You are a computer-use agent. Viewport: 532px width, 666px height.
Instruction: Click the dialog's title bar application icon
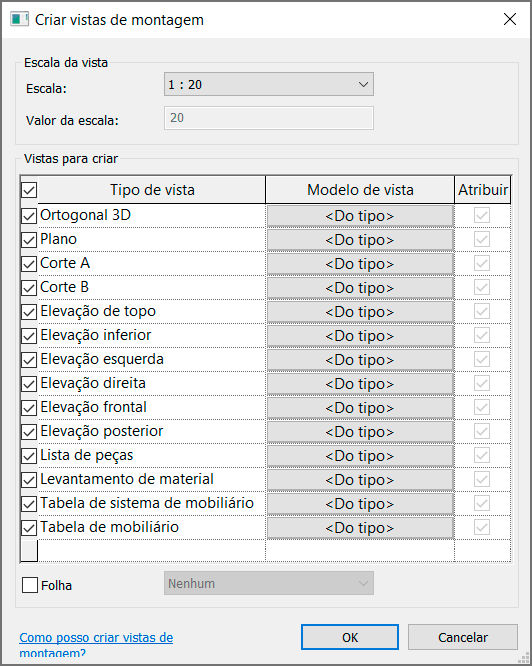pyautogui.click(x=20, y=19)
